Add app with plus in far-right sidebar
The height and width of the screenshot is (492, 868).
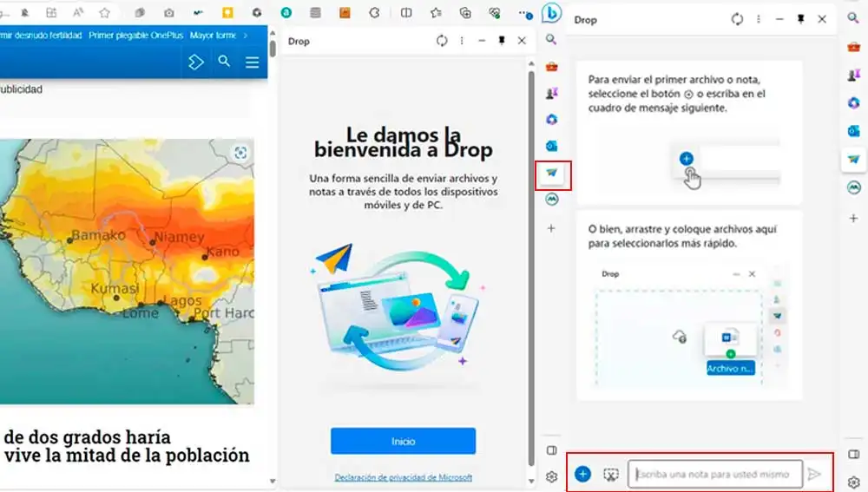pyautogui.click(x=853, y=219)
